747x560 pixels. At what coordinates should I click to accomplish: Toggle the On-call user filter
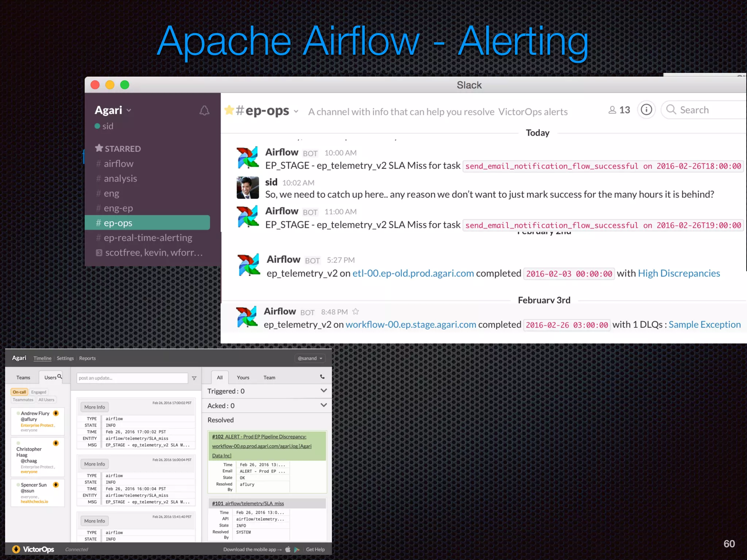click(19, 392)
